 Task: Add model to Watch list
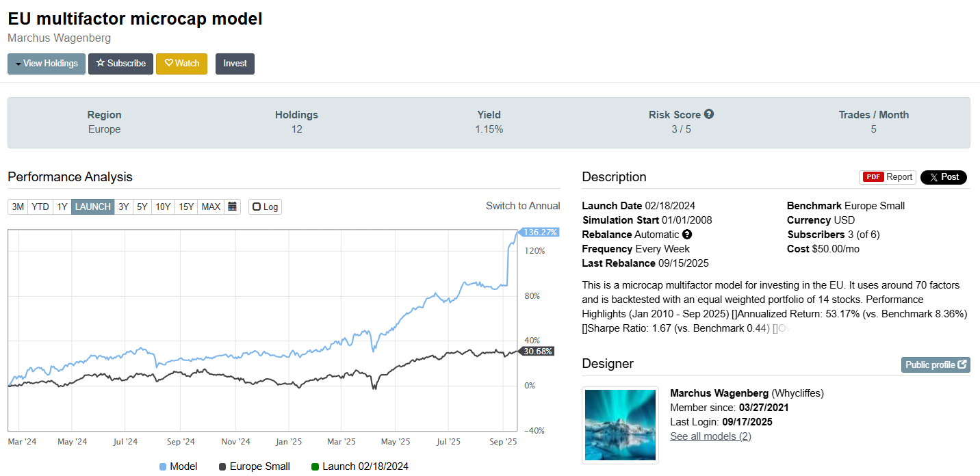[181, 64]
